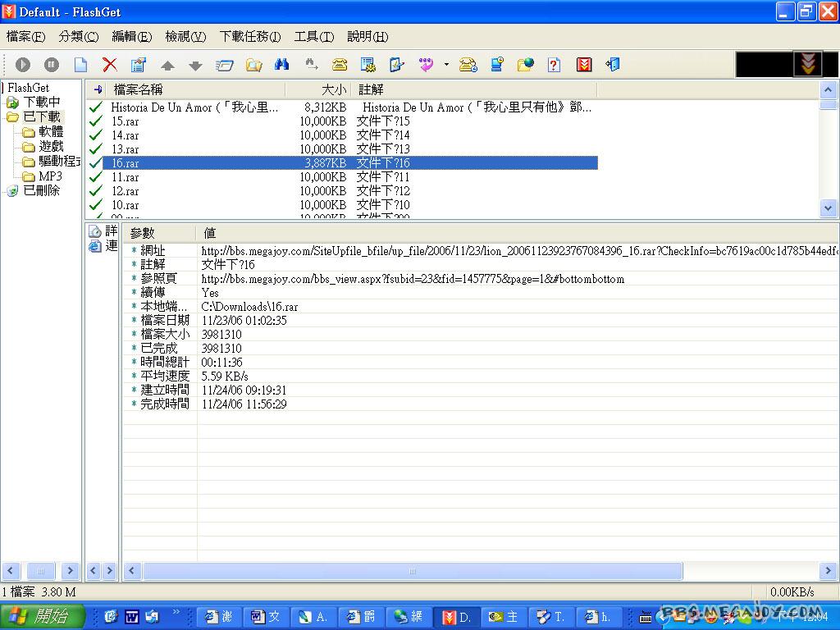Switch to the 詳 details tab
840x630 pixels.
[x=103, y=231]
